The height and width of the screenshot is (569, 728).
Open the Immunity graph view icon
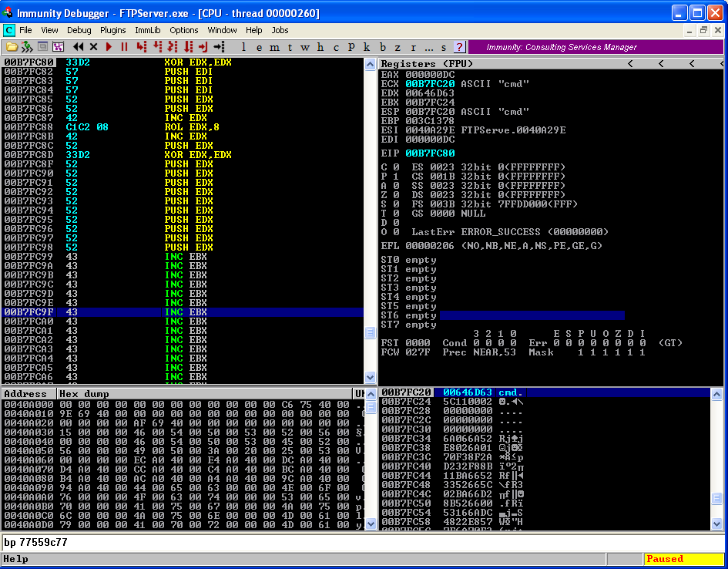[x=58, y=47]
